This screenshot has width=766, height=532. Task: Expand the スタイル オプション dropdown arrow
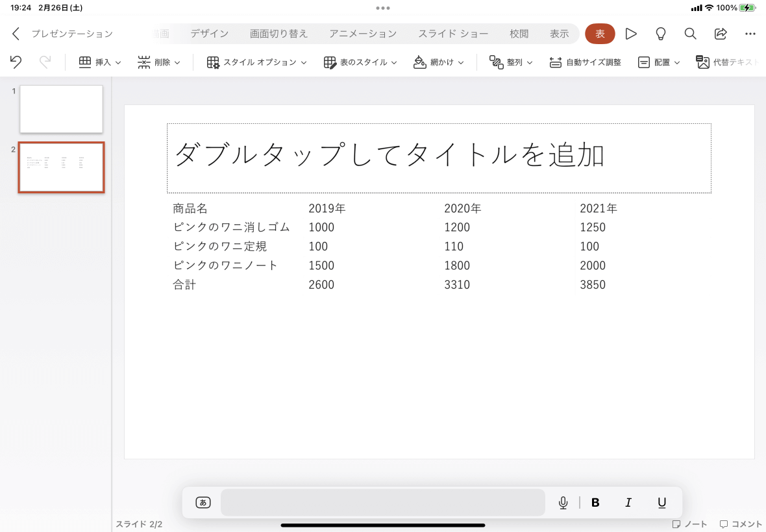coord(304,62)
